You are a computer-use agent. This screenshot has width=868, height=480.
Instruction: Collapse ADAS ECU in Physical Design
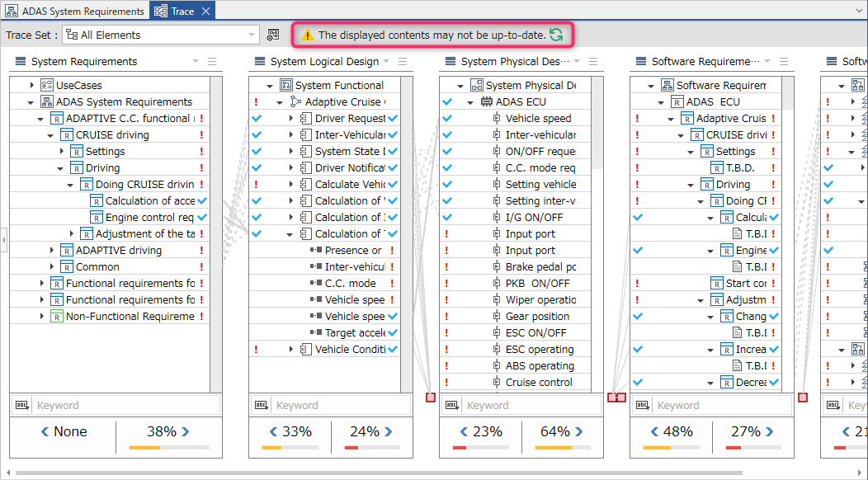click(x=470, y=102)
